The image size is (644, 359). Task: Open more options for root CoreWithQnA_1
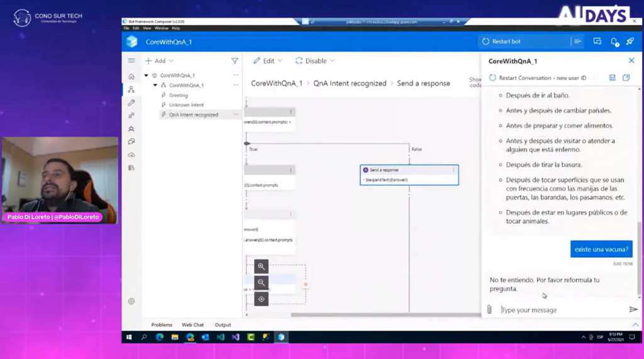[x=236, y=75]
